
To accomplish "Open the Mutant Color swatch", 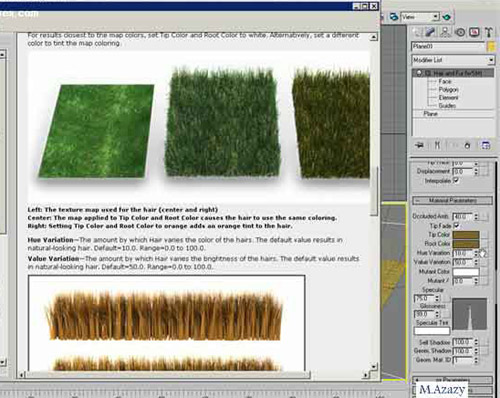I will [x=466, y=272].
